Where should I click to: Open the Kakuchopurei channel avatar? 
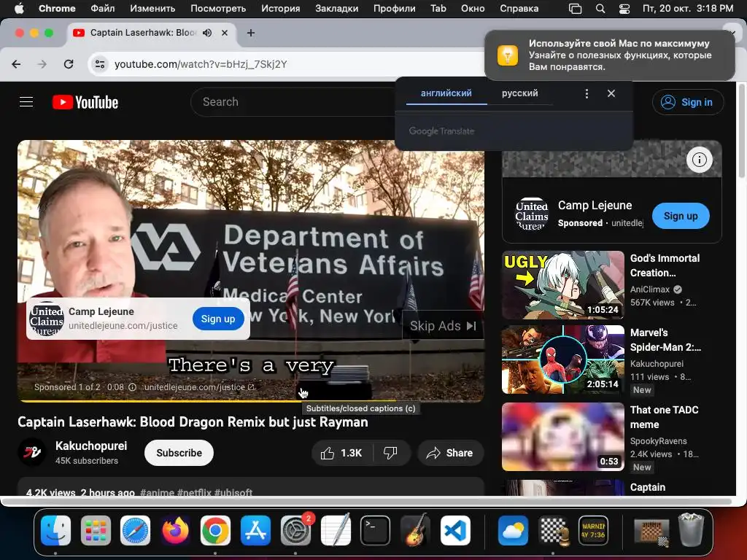[x=32, y=452]
